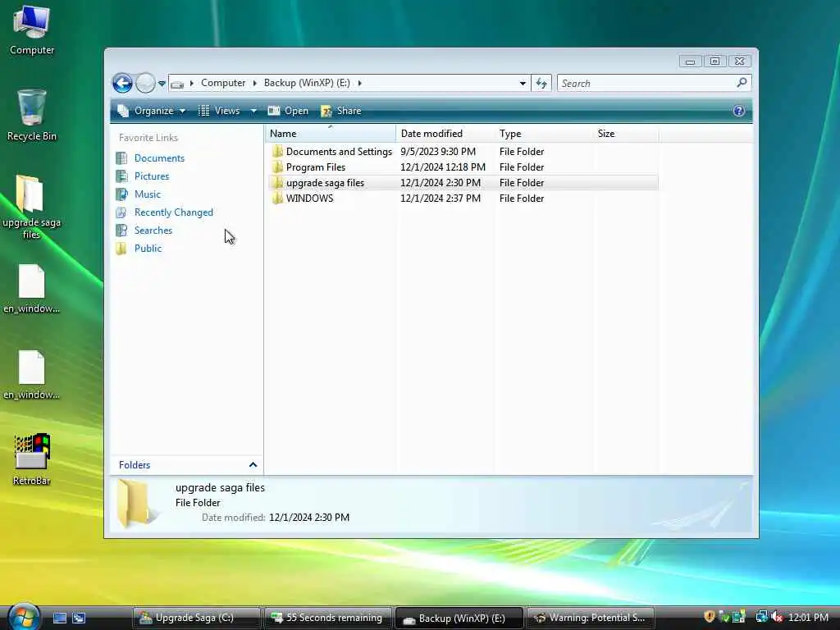Sort by Date modified column header
Viewport: 840px width, 630px height.
coord(445,134)
